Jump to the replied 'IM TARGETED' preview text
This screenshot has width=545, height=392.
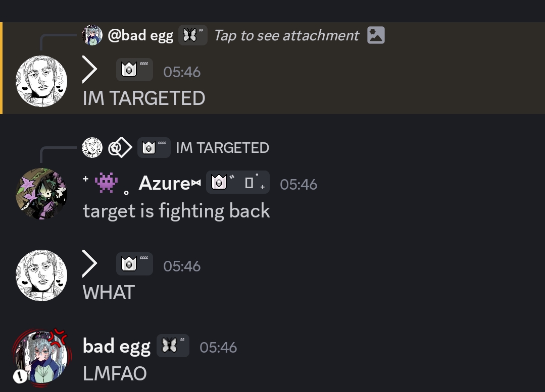[x=222, y=148]
